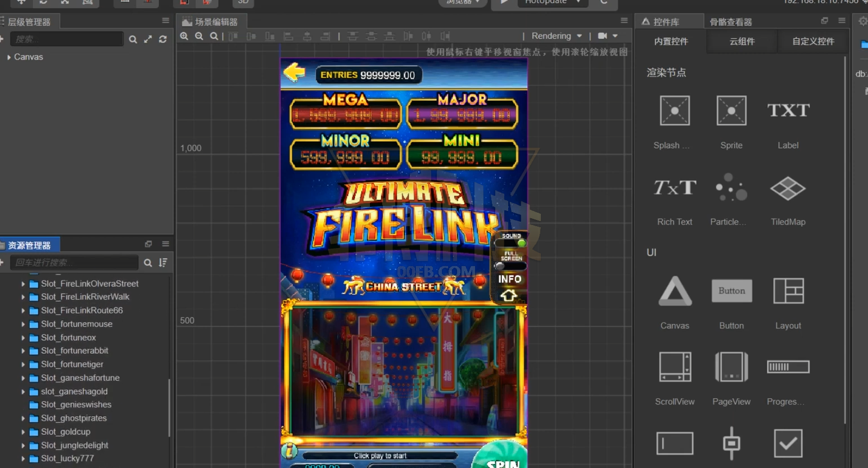Click the hierarchy search magnifier icon
Viewport: 868px width, 468px height.
(133, 39)
